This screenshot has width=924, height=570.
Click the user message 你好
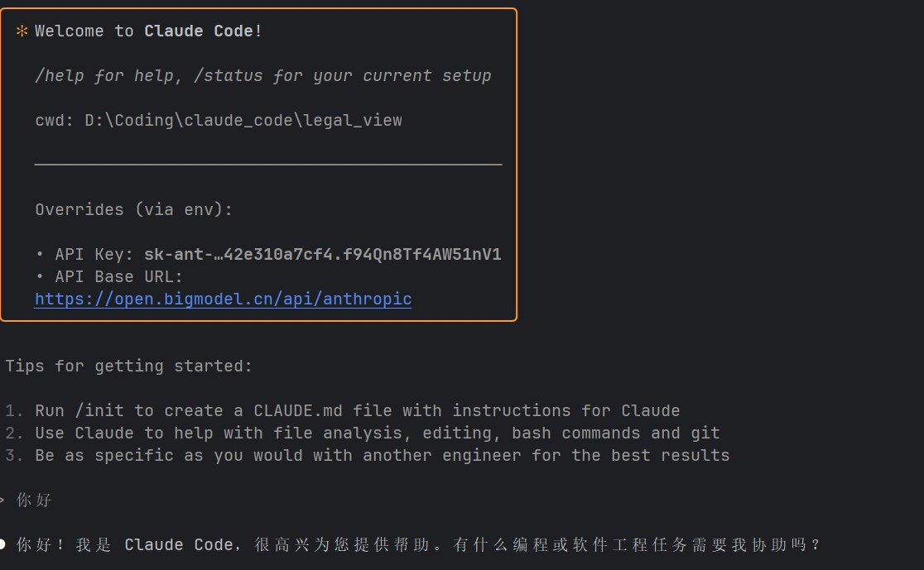[x=34, y=501]
